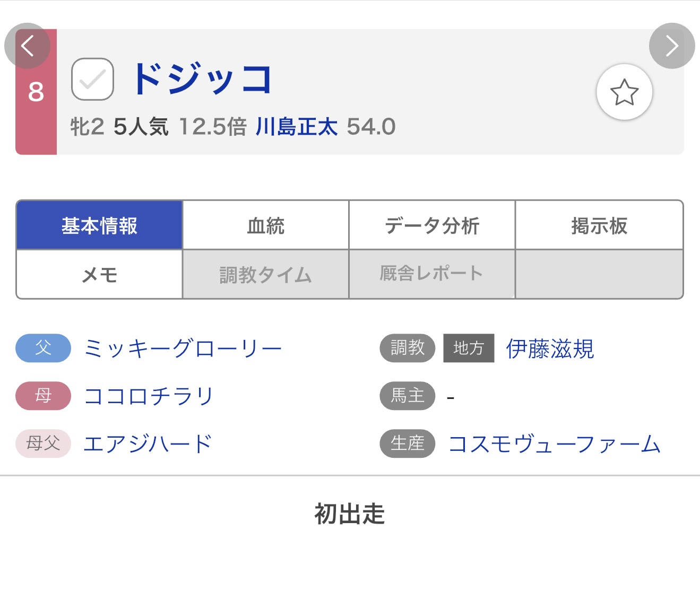Select the 厩舎レポート tab
Viewport: 700px width, 609px height.
431,274
